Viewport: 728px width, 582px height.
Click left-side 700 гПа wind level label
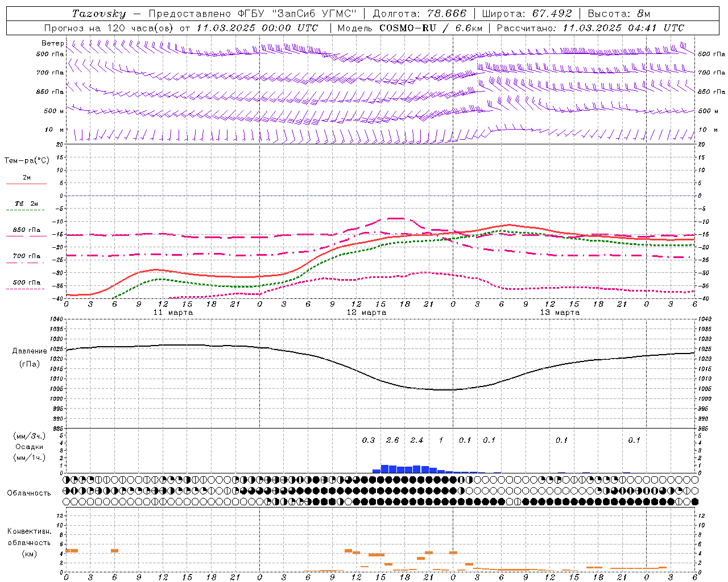[50, 73]
